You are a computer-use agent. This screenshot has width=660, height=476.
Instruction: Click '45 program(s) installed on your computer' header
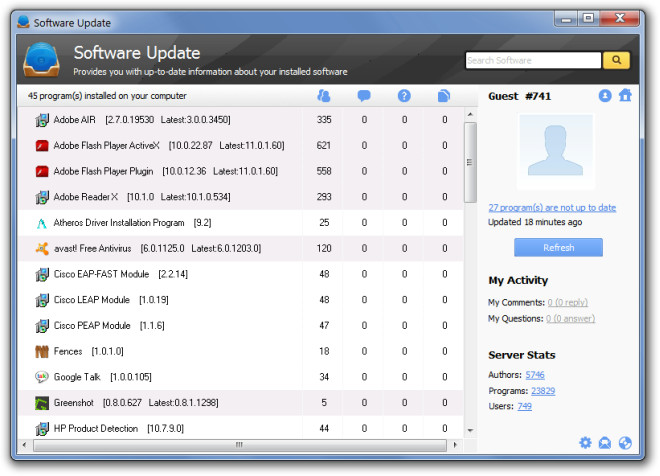pos(107,96)
